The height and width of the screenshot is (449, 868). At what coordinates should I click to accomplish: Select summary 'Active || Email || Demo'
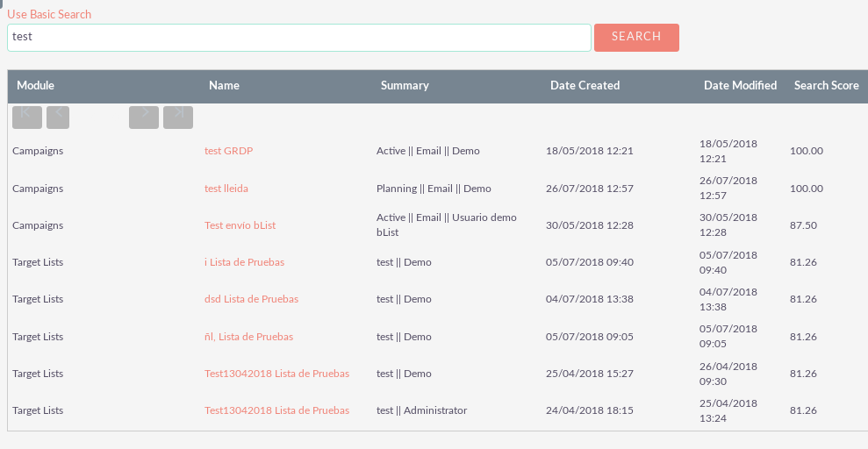coord(428,151)
